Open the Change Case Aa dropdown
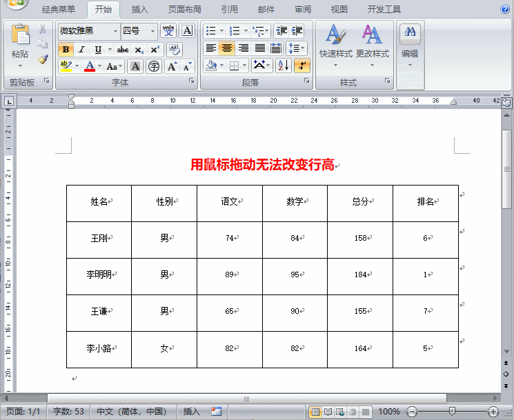Image resolution: width=514 pixels, height=420 pixels. 114,66
